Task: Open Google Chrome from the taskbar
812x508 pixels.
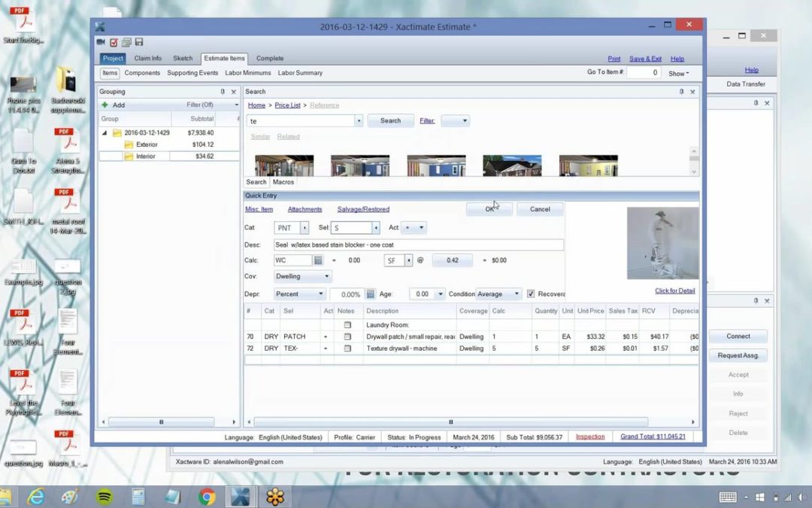Action: [207, 497]
